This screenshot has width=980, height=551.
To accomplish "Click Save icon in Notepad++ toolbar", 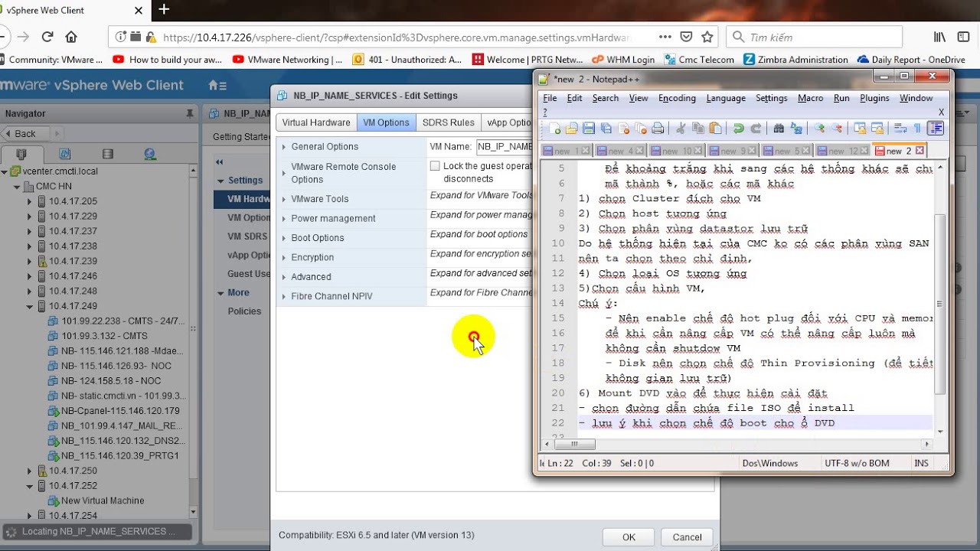I will point(589,129).
